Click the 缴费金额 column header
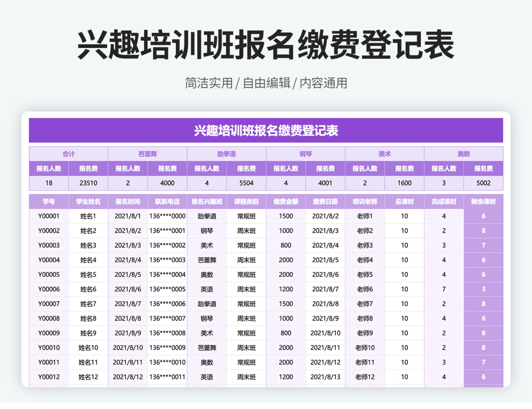 coord(286,202)
